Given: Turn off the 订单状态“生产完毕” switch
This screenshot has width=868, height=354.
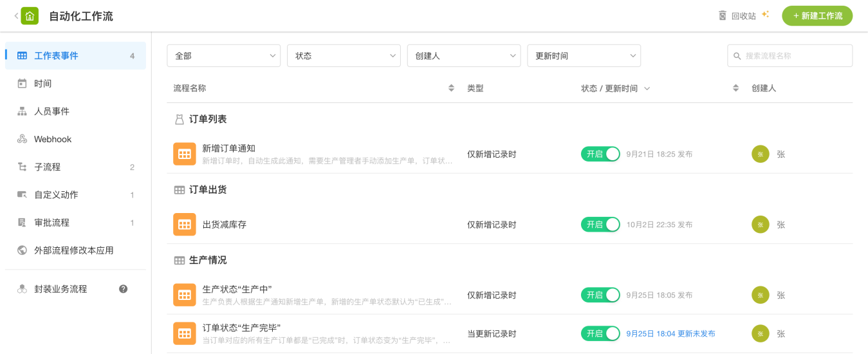Looking at the screenshot, I should [x=600, y=333].
